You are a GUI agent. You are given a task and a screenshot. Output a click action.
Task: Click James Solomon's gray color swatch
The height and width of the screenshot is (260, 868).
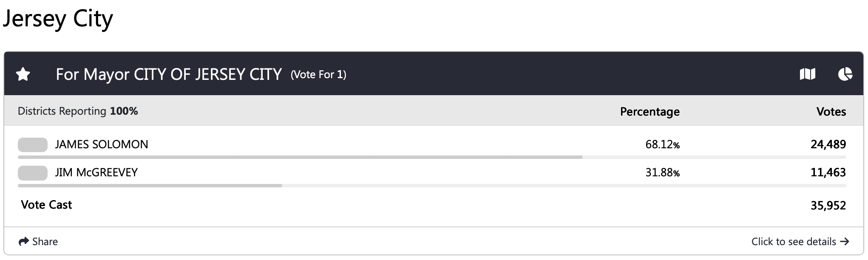point(33,145)
